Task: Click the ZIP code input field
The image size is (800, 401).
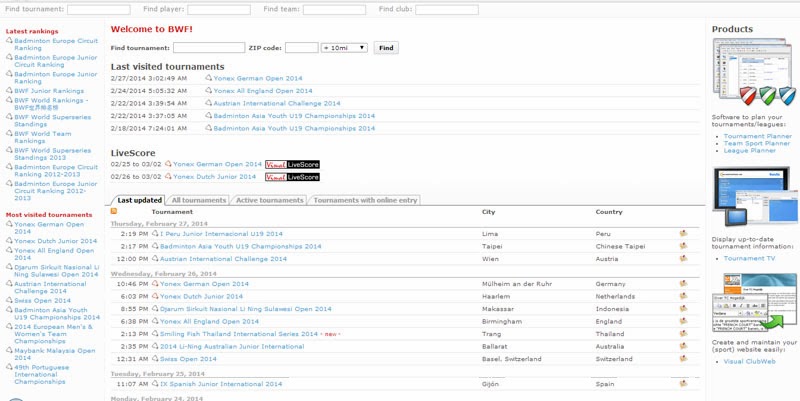Action: [x=302, y=47]
